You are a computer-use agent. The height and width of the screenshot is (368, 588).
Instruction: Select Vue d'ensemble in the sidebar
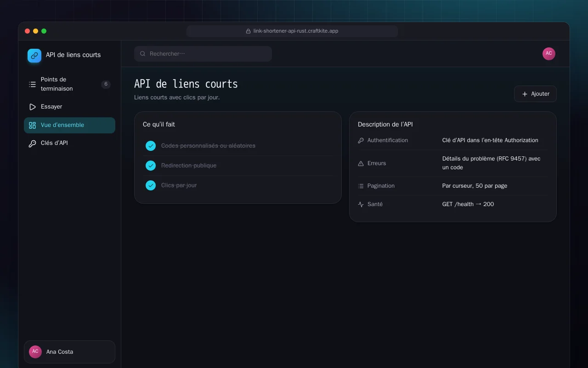(69, 125)
